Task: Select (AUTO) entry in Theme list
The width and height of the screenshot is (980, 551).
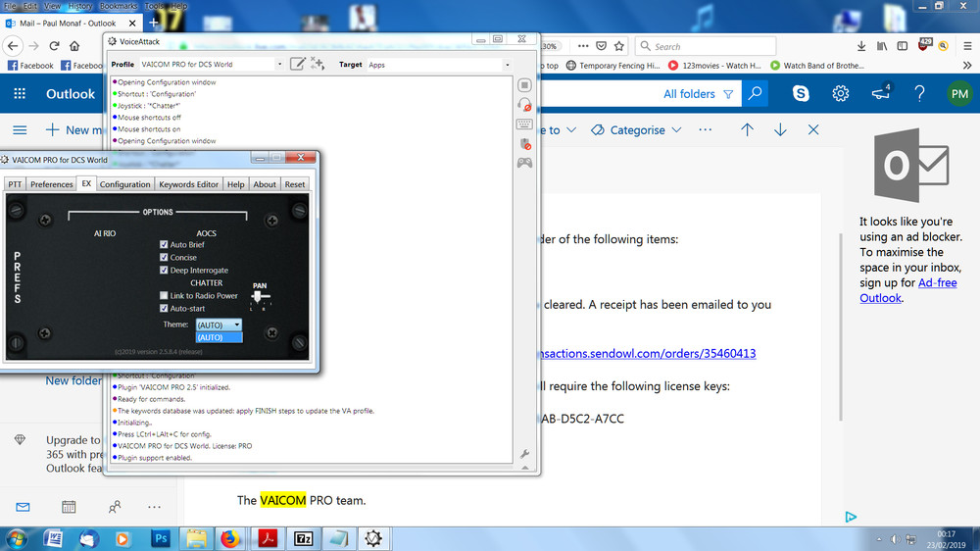Action: coord(219,337)
